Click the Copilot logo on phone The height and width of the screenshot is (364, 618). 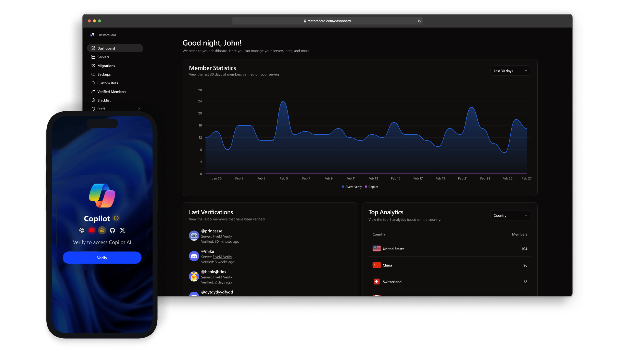(102, 196)
